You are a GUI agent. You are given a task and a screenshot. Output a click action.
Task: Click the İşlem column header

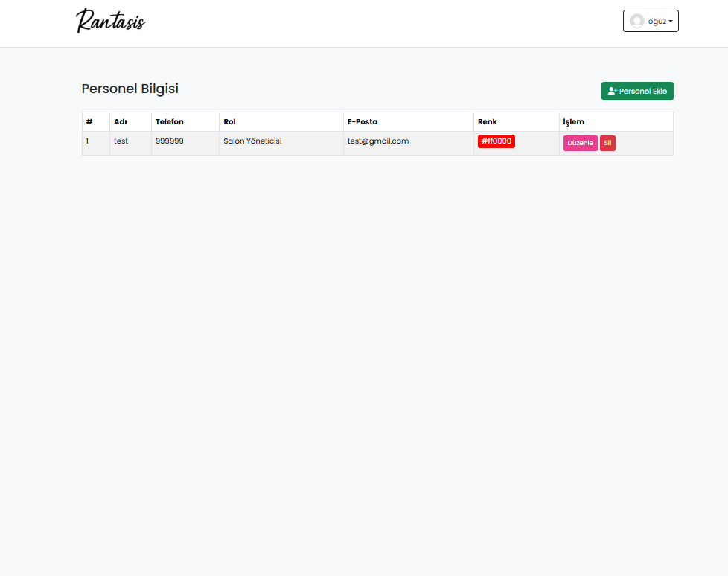(x=573, y=121)
